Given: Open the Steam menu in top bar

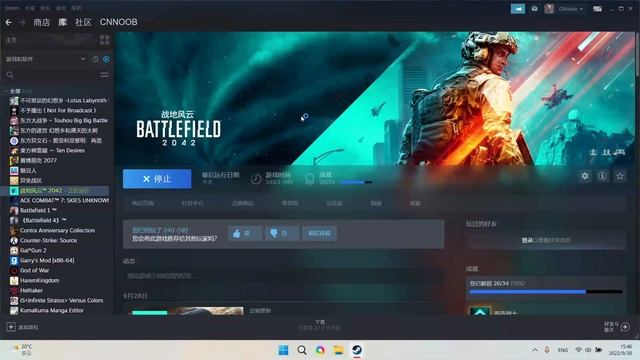Looking at the screenshot, I should [12, 8].
